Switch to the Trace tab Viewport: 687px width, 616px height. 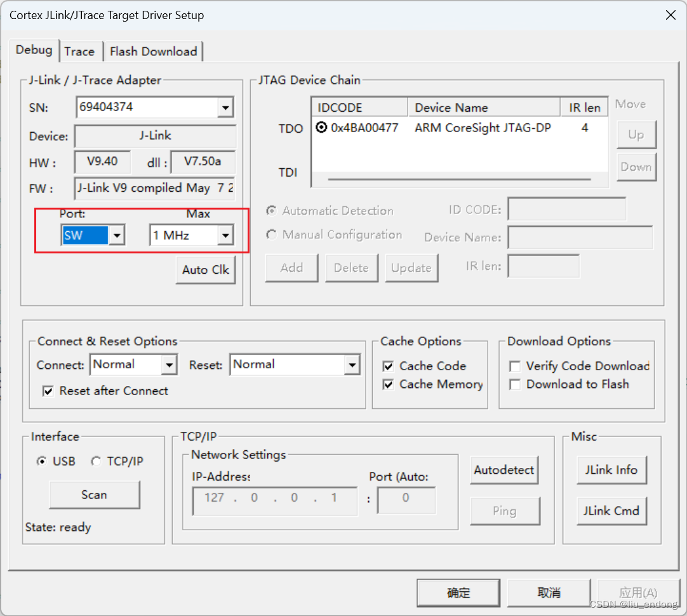pos(80,51)
